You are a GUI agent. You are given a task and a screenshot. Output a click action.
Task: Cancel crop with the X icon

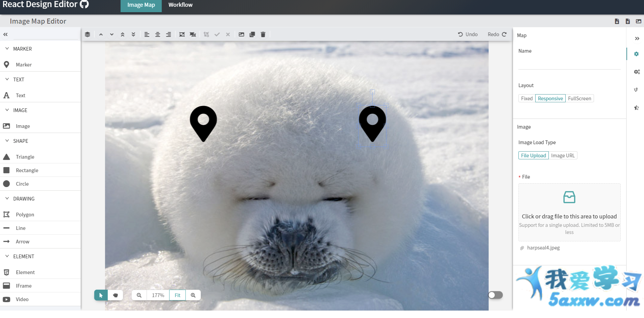pyautogui.click(x=228, y=34)
